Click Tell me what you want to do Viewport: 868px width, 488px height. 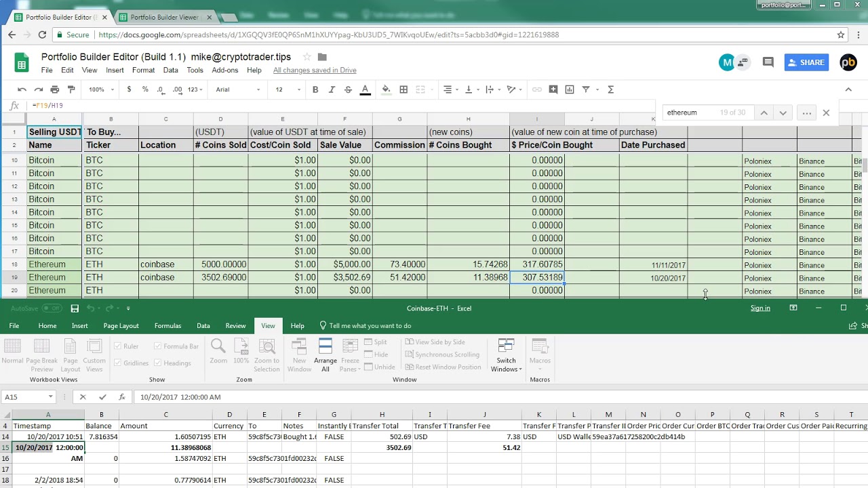click(366, 326)
